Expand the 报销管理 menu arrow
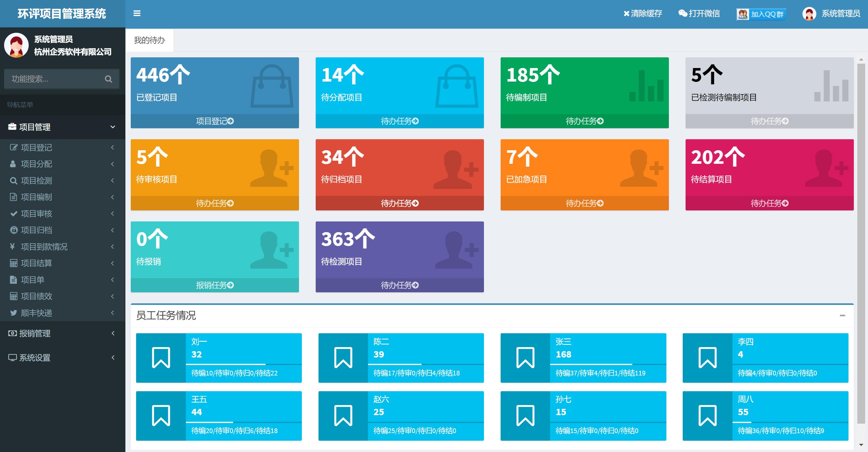 pos(113,333)
